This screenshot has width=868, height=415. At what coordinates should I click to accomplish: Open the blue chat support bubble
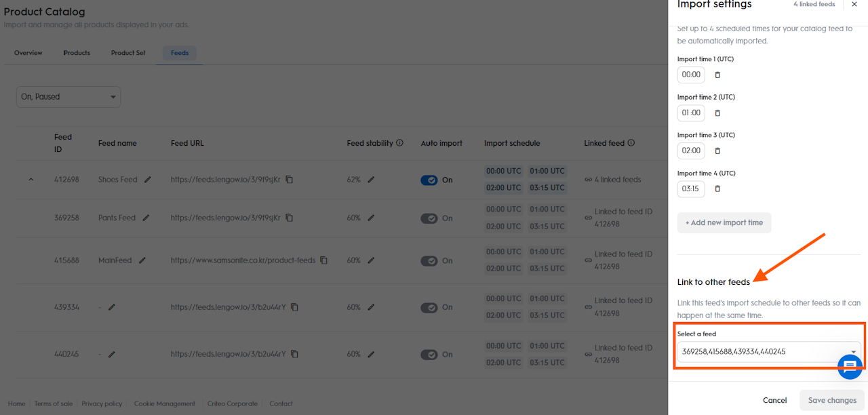pyautogui.click(x=850, y=366)
